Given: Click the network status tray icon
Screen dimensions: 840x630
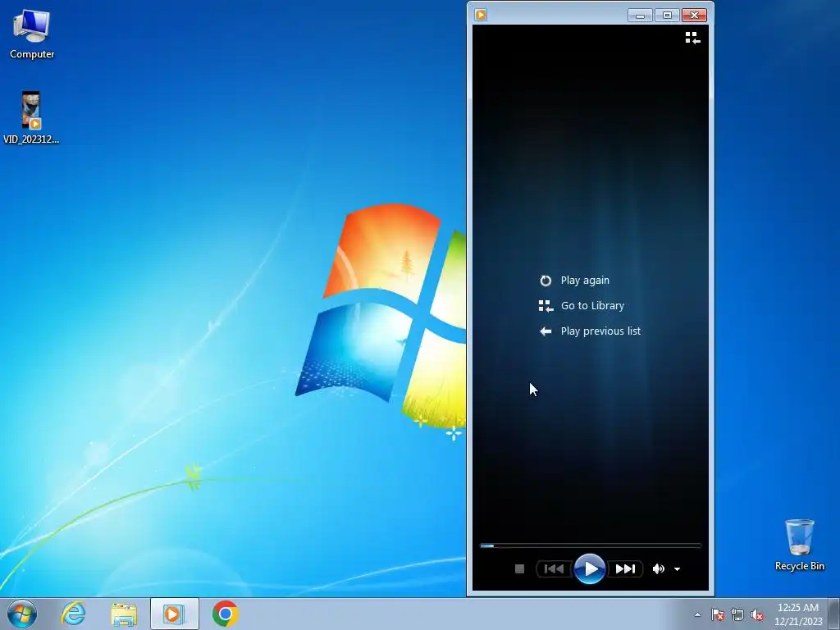Looking at the screenshot, I should 737,614.
